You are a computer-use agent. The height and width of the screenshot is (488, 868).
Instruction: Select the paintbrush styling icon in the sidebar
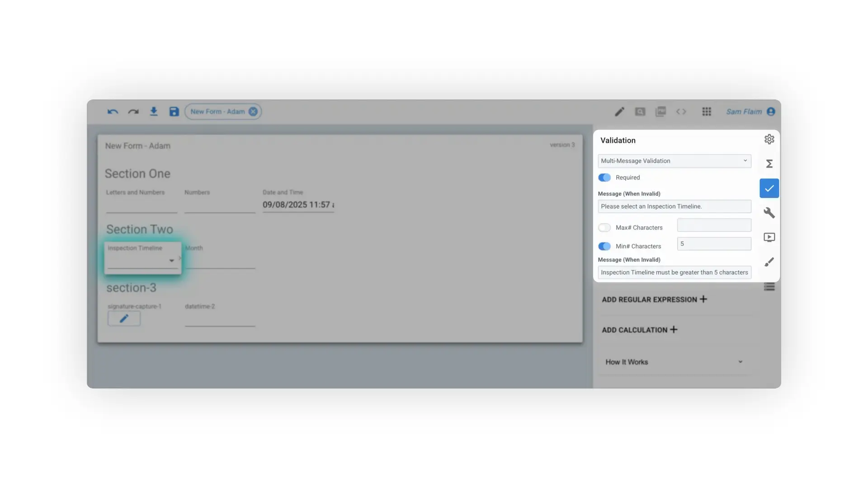[769, 262]
